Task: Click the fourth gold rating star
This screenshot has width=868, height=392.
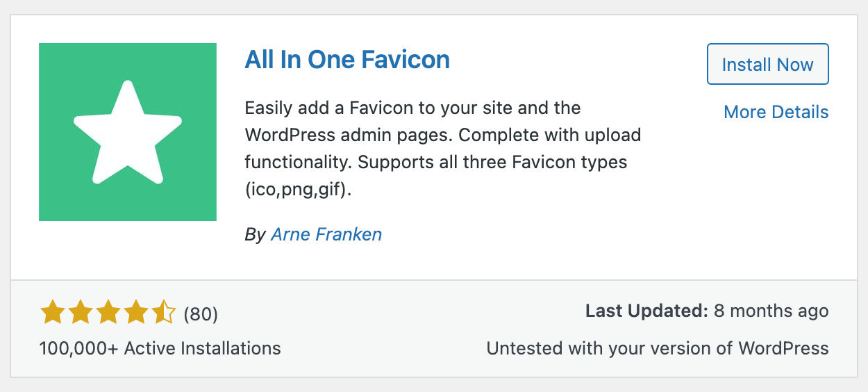Action: 136,313
